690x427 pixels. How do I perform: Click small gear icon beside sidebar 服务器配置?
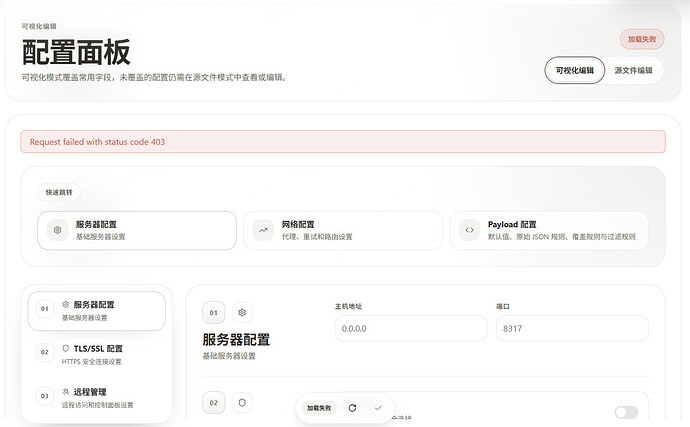[66, 305]
